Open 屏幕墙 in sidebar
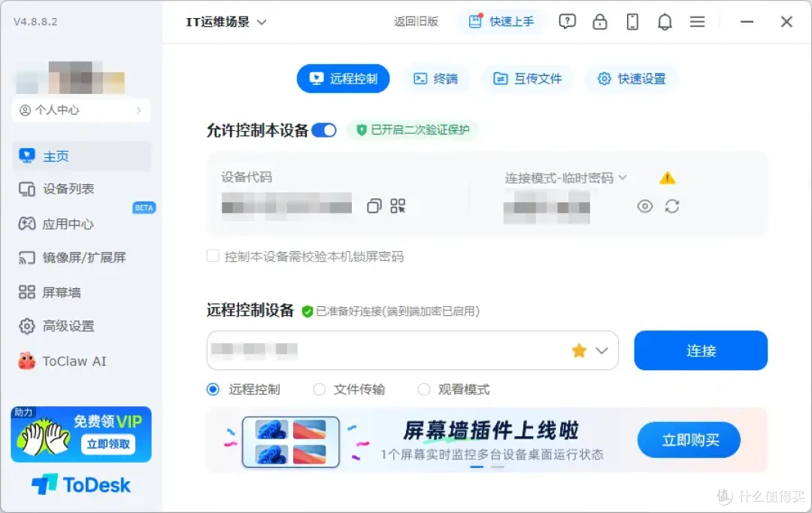This screenshot has height=513, width=812. pos(82,293)
